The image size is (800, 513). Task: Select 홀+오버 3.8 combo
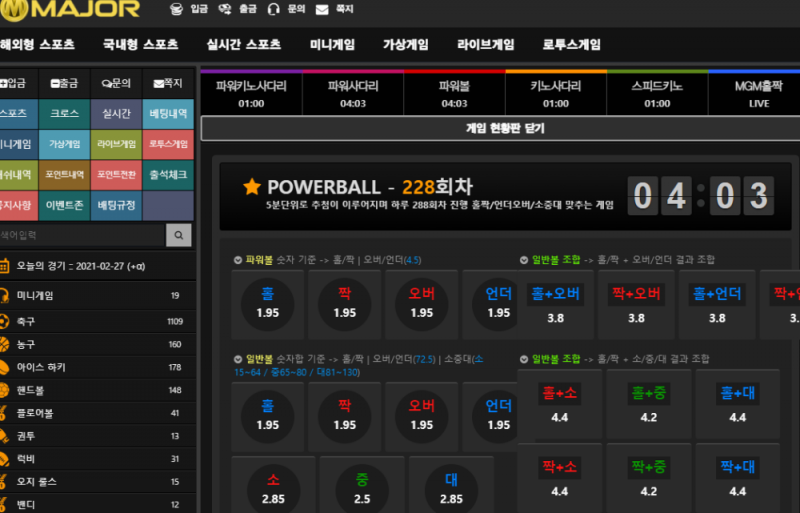point(556,305)
